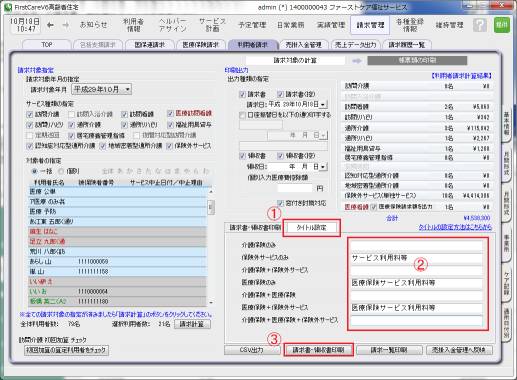Toggle the 通所リハビリ checkbox
This screenshot has height=380, width=517.
point(124,125)
